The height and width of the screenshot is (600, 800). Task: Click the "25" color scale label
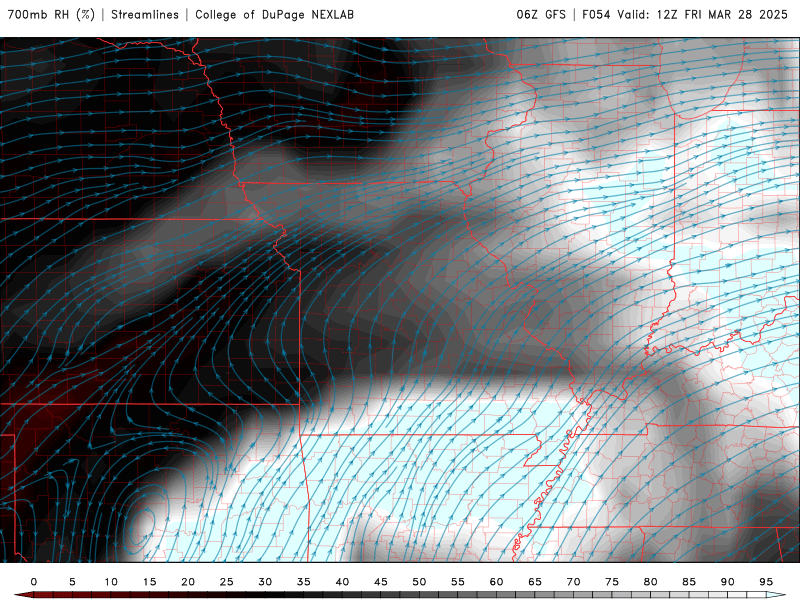(x=227, y=582)
